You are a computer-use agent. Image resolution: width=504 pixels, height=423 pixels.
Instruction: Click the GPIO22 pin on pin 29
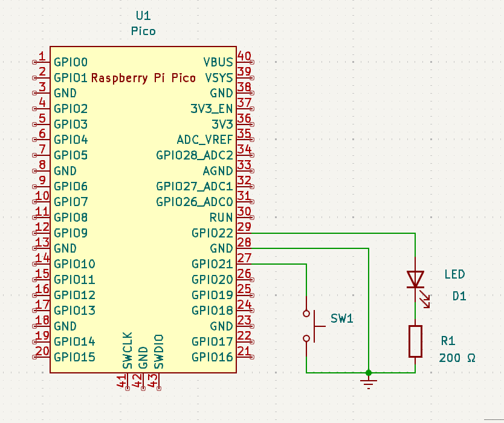pos(245,233)
